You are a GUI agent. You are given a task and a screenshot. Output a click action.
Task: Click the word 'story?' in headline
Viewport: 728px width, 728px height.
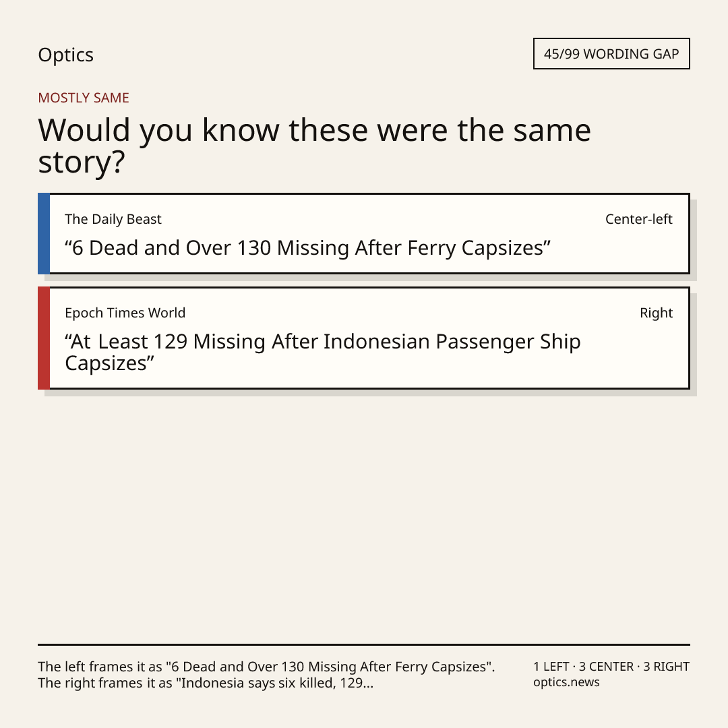(82, 162)
